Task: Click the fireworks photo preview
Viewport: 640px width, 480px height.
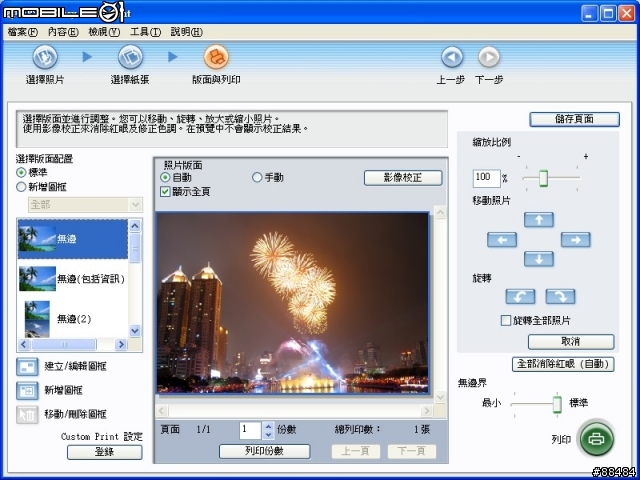Action: (x=293, y=303)
